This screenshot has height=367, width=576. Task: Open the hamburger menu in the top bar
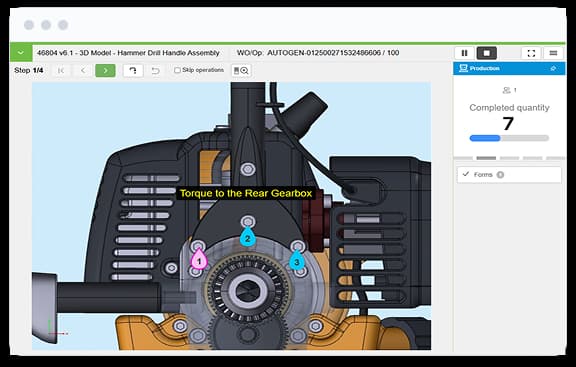point(553,53)
